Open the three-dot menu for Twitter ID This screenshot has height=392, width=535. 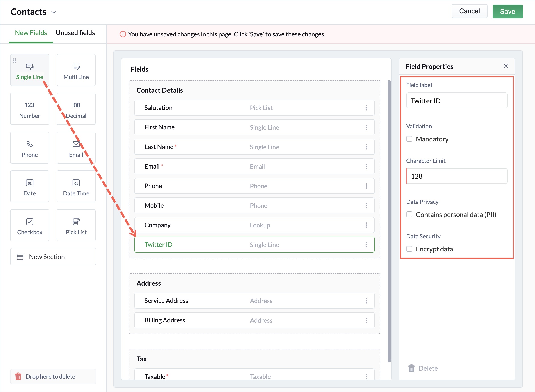coord(366,245)
